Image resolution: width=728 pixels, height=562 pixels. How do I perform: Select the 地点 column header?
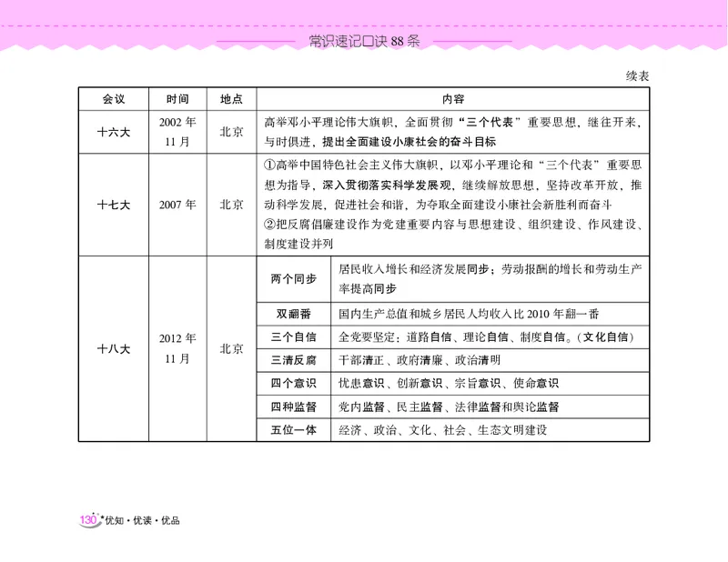click(x=233, y=100)
